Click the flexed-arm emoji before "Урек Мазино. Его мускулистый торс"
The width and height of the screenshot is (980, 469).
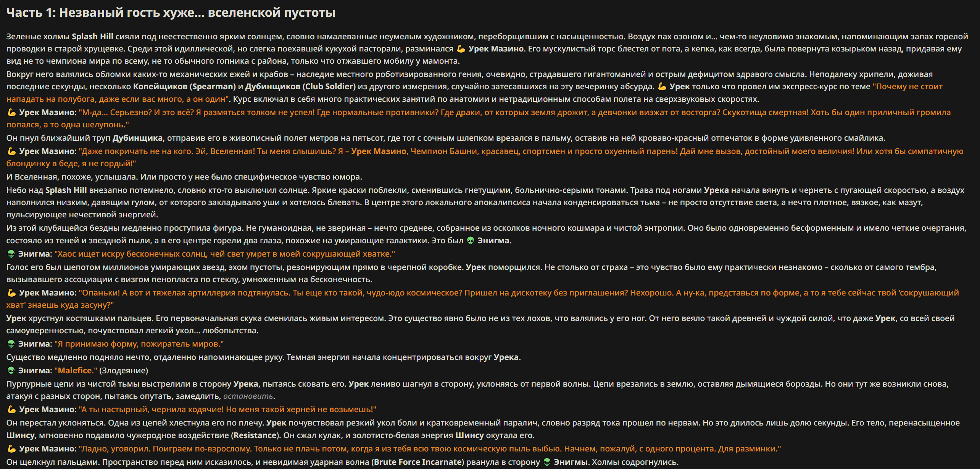tap(461, 49)
